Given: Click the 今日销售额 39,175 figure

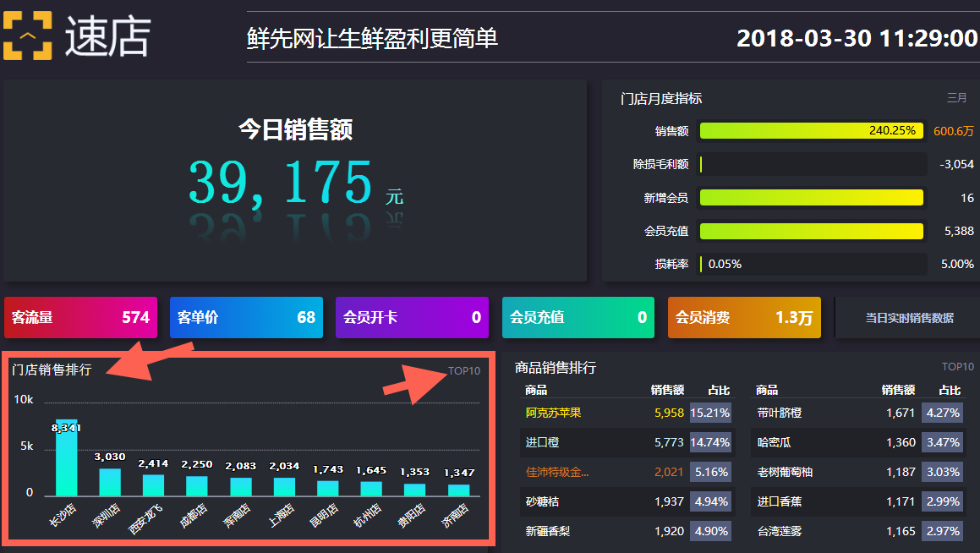Looking at the screenshot, I should [x=280, y=183].
